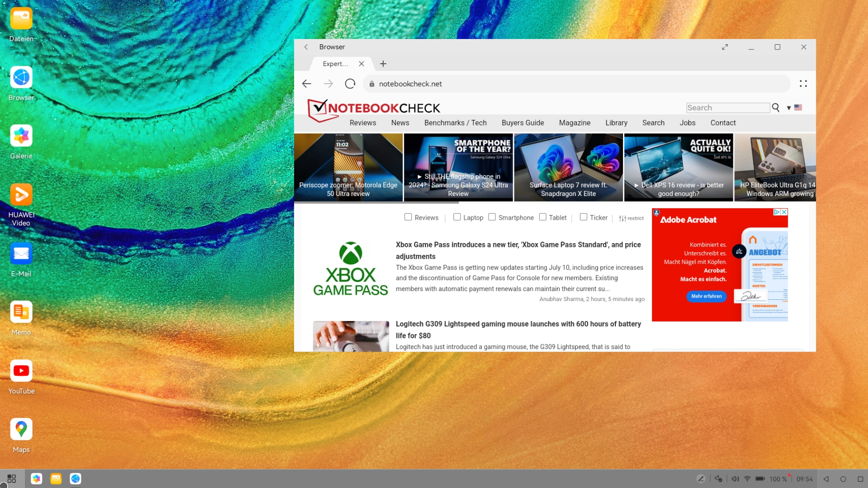Open the browser's four-dot menu
The height and width of the screenshot is (488, 868).
pyautogui.click(x=803, y=84)
